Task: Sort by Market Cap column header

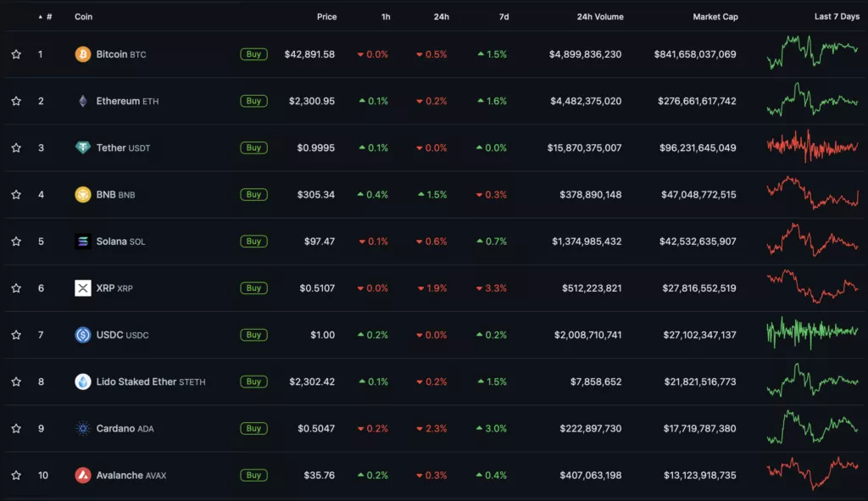Action: point(715,17)
